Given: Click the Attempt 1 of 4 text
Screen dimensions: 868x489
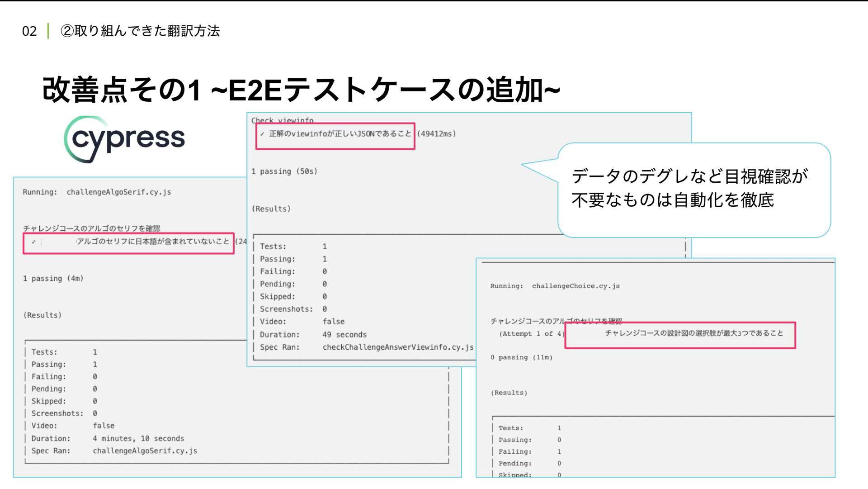Looking at the screenshot, I should tap(531, 334).
